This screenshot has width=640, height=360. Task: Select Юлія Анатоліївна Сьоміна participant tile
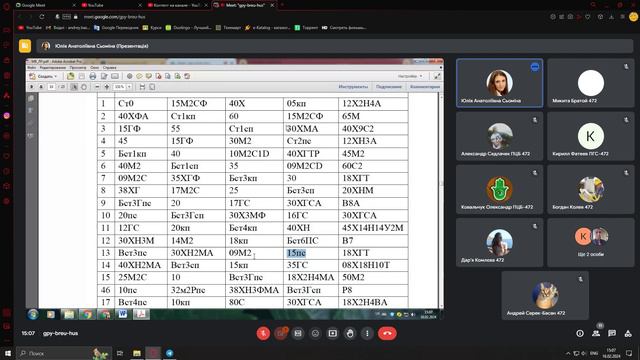(x=500, y=83)
